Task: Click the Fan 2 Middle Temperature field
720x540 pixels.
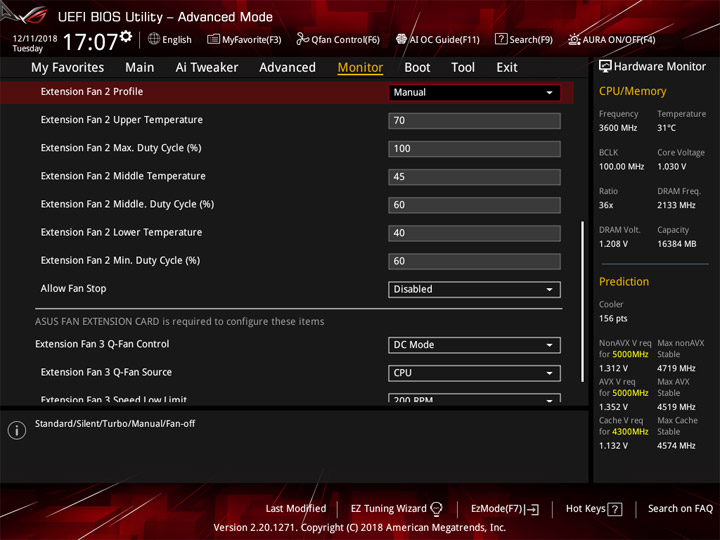Action: tap(474, 177)
